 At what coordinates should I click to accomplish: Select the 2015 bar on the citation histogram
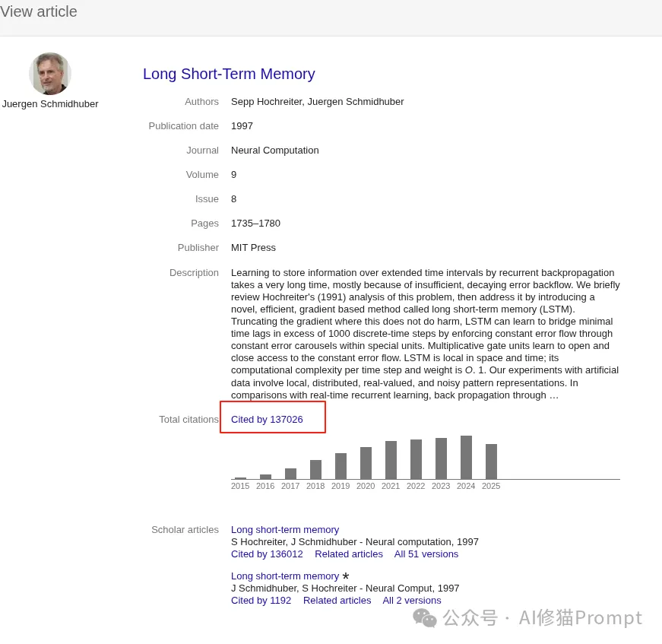240,476
